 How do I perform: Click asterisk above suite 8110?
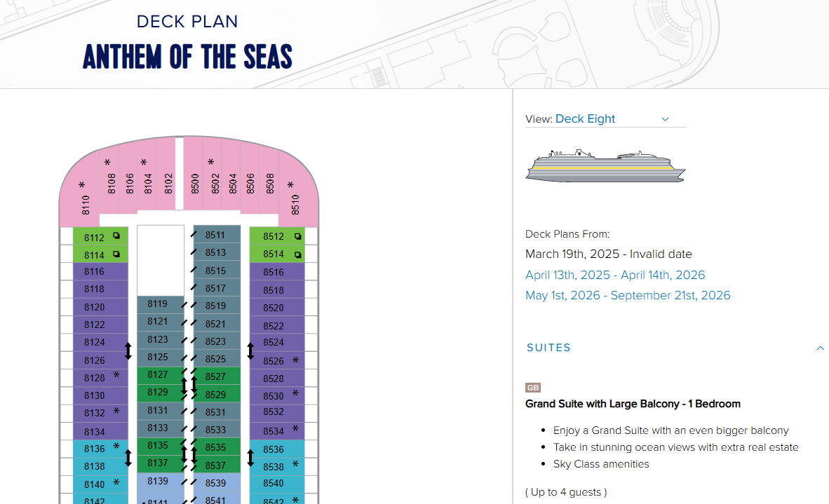[x=82, y=186]
